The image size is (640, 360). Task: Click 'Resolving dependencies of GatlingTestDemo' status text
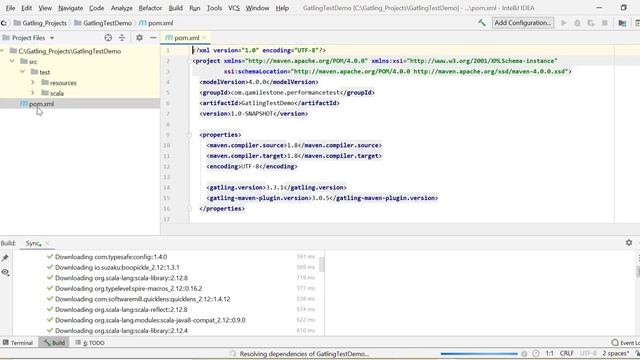pos(304,353)
